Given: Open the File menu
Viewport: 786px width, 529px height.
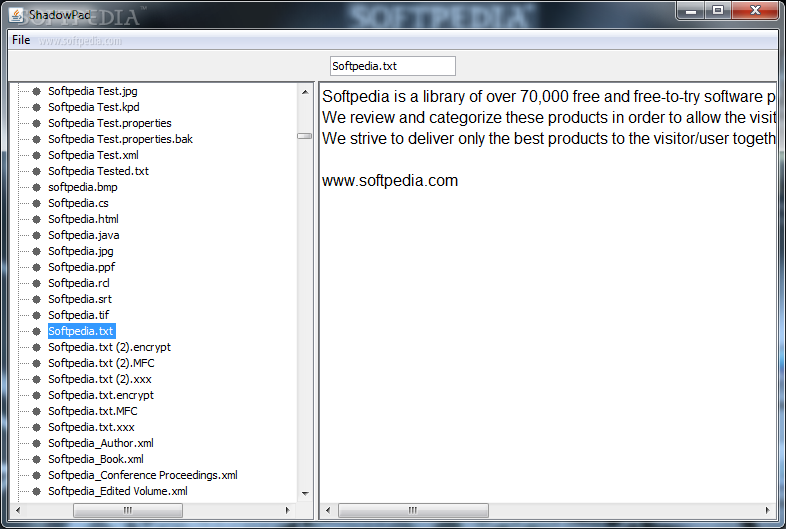Looking at the screenshot, I should click(21, 40).
